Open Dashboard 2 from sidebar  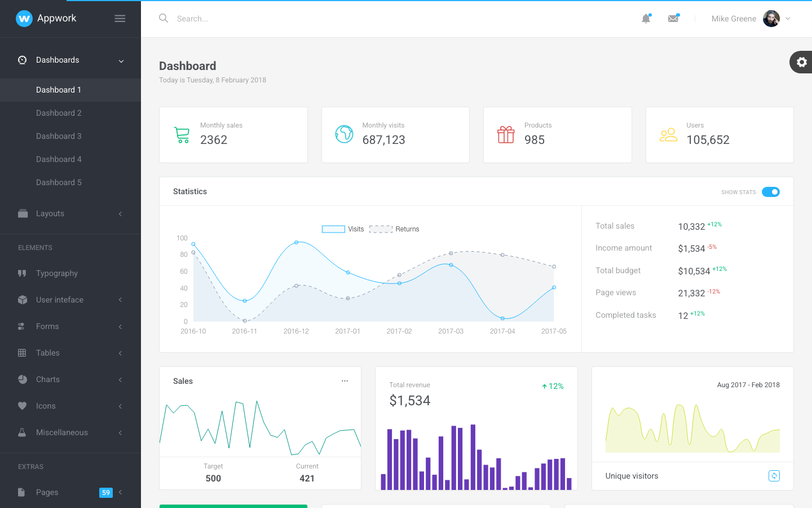[70, 113]
